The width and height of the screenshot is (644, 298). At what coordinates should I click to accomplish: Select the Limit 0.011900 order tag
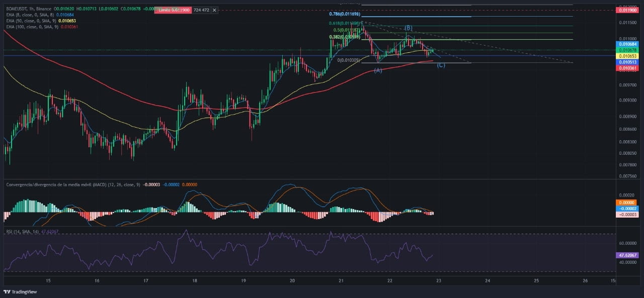173,10
